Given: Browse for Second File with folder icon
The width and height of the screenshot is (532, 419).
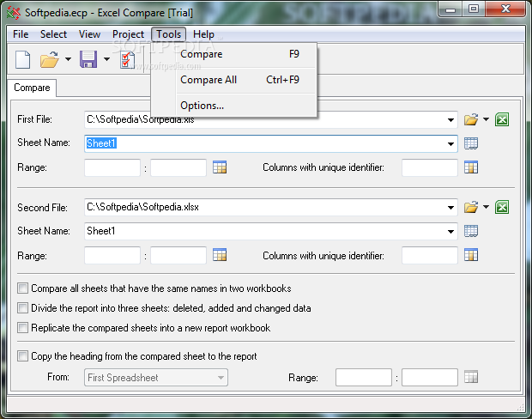Looking at the screenshot, I should coord(471,207).
